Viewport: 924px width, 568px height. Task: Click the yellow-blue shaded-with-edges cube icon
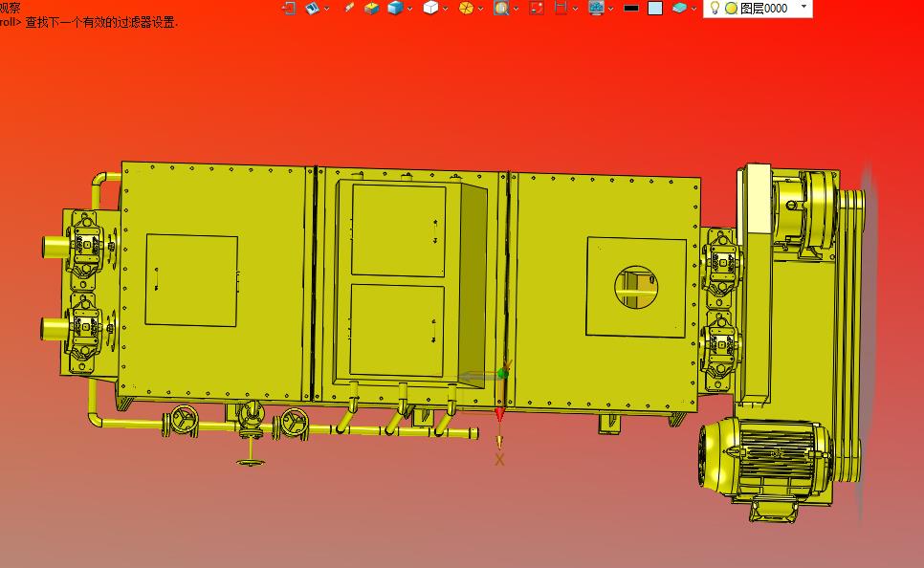371,8
